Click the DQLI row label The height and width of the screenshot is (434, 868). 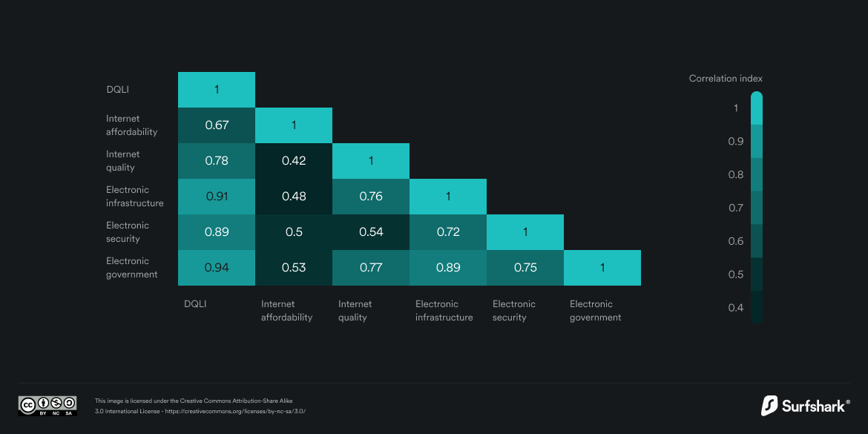[x=118, y=90]
